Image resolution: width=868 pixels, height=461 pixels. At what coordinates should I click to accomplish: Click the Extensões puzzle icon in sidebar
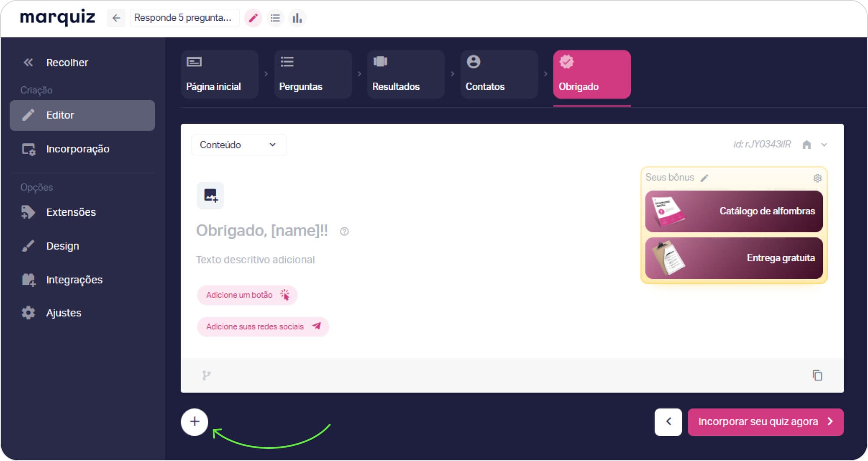[28, 212]
